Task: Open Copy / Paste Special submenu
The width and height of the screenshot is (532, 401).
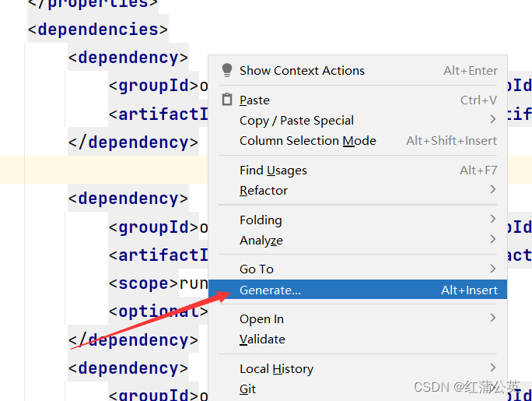Action: click(358, 121)
